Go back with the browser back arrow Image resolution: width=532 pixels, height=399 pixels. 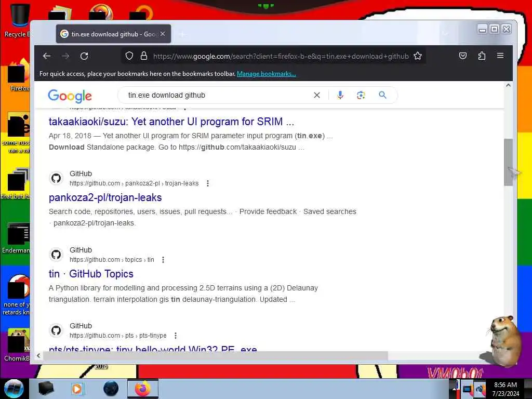(47, 56)
